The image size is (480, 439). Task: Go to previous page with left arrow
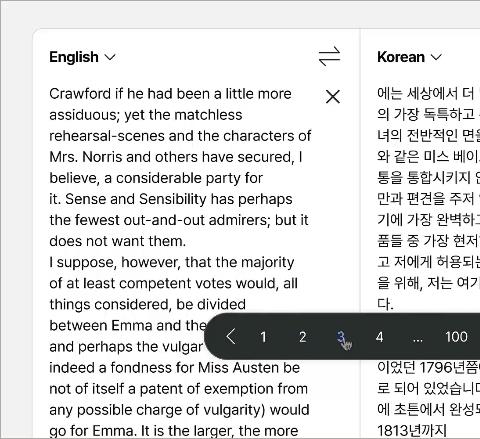coord(231,337)
